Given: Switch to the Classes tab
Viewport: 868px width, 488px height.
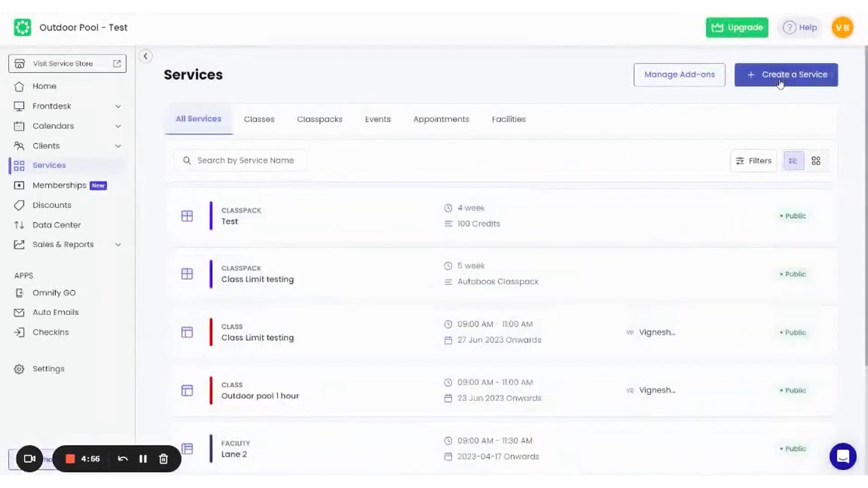Looking at the screenshot, I should click(x=259, y=119).
